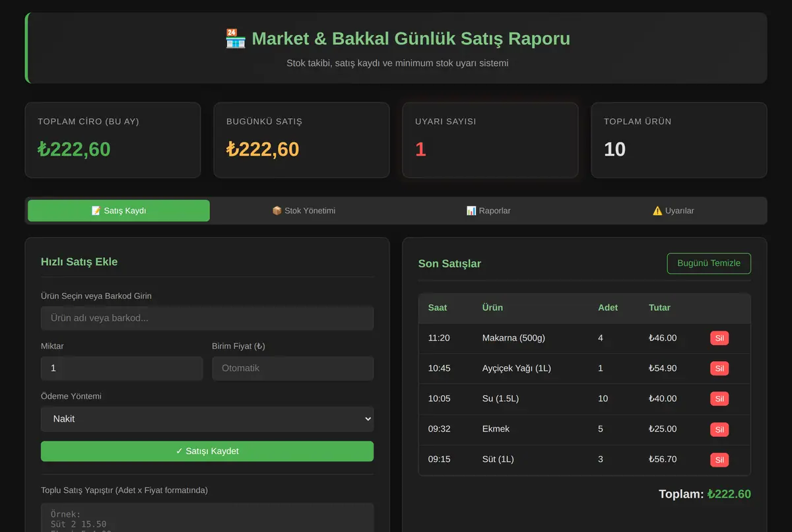Click the Son Satışlar heading

[449, 264]
